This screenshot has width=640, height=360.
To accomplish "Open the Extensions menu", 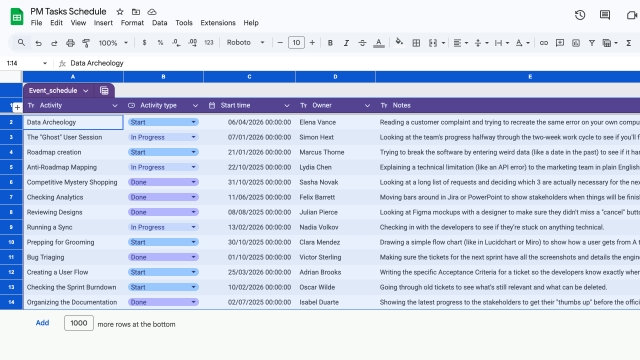I will click(x=218, y=23).
